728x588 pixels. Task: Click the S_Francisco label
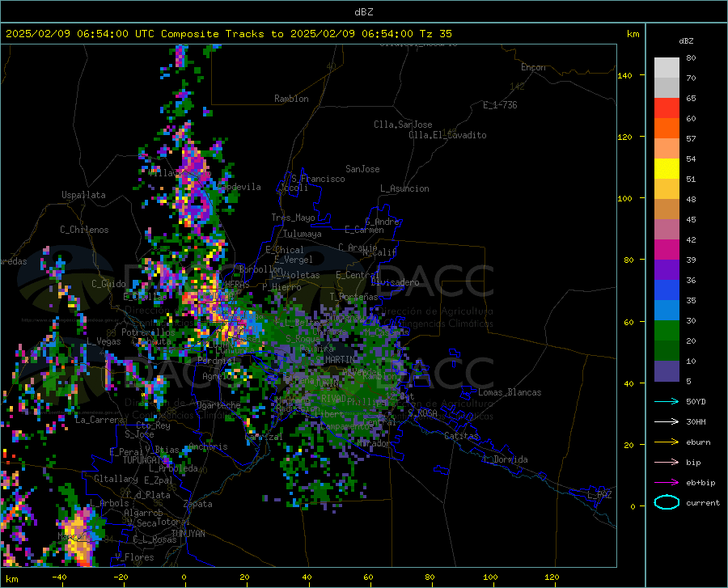[318, 179]
